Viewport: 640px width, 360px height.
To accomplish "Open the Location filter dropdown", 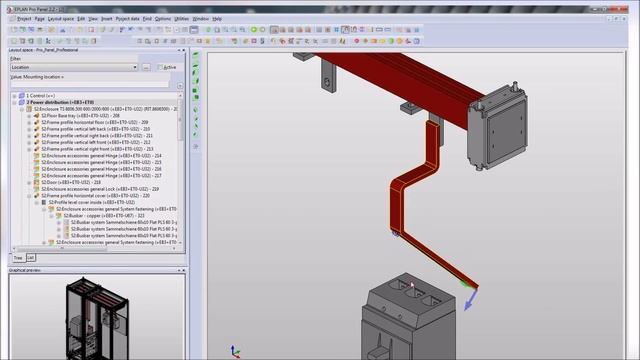I will tap(135, 67).
